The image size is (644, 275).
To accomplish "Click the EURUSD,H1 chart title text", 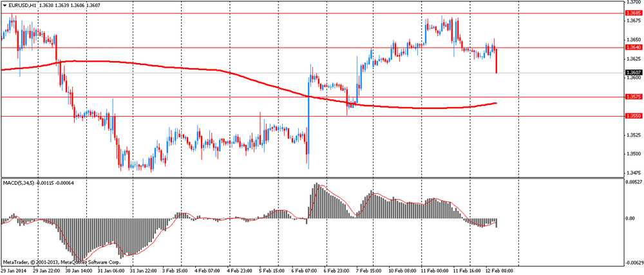I will (x=21, y=6).
